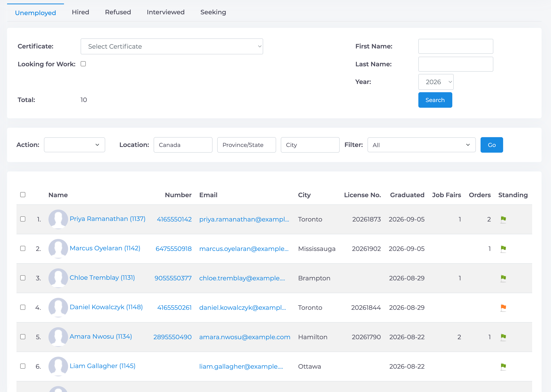
Task: Open amara.nwosu@example.com email link
Action: tap(245, 337)
